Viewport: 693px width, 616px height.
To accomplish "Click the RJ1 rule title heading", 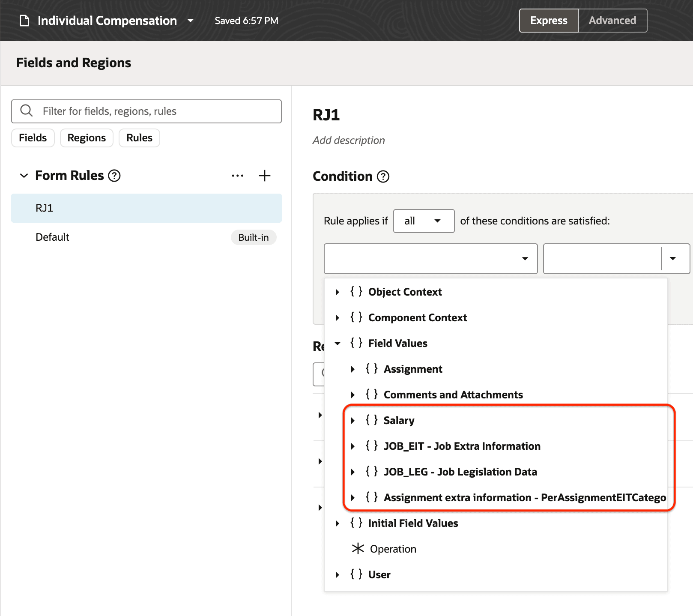I will [x=326, y=115].
